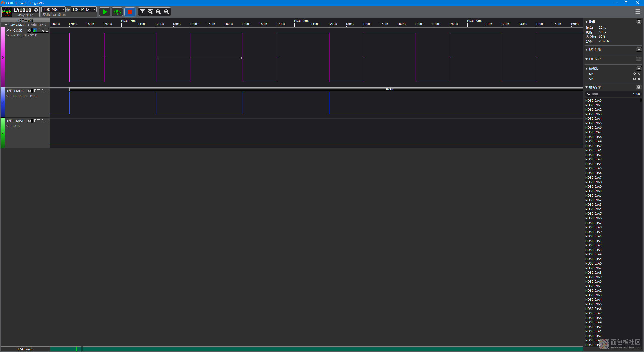Image resolution: width=644 pixels, height=352 pixels.
Task: Click the 10.3128ms time ruler marker
Action: 301,21
